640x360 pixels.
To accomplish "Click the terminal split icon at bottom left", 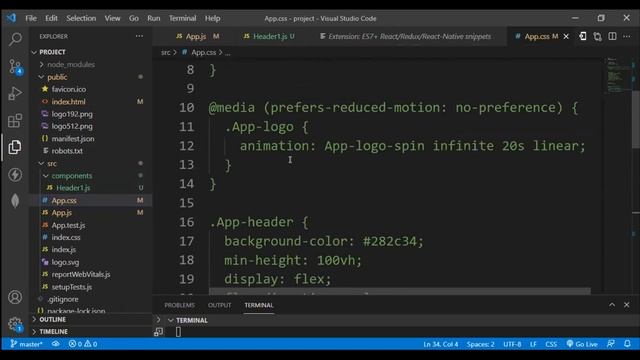I will [158, 332].
